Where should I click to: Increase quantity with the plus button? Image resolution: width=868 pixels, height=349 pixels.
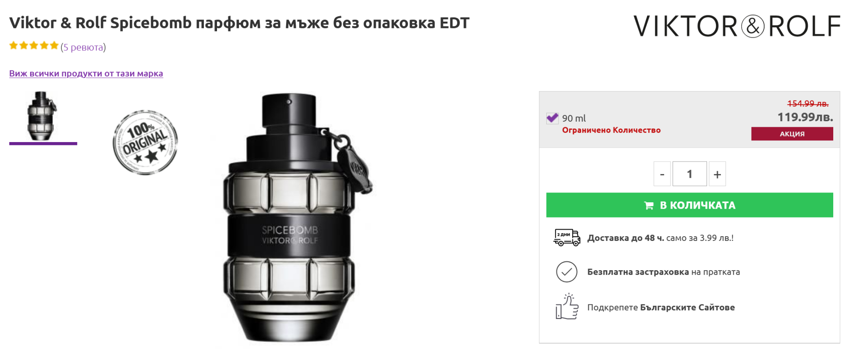tap(717, 174)
